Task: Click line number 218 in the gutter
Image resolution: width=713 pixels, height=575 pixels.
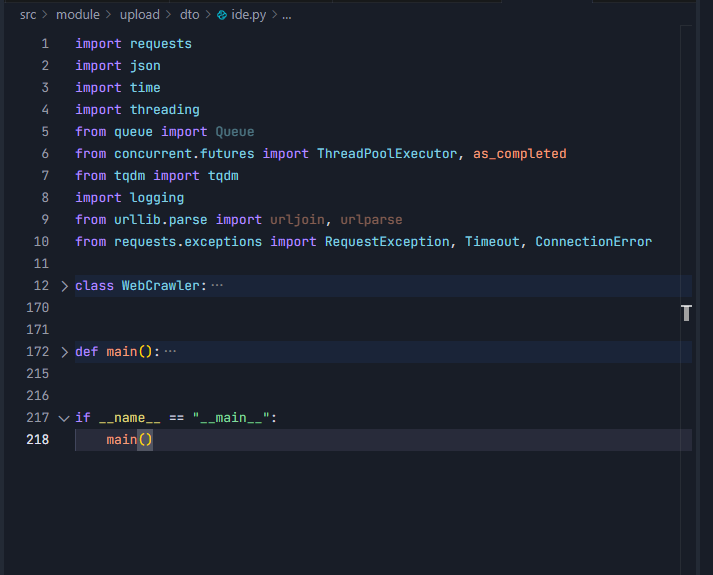Action: point(38,440)
